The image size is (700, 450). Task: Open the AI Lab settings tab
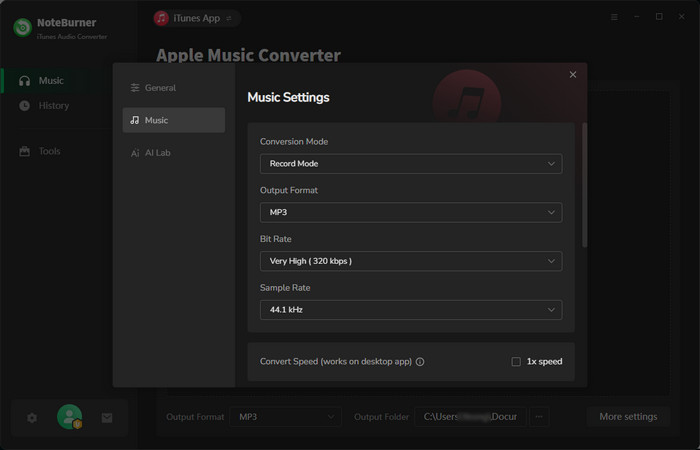pos(174,153)
